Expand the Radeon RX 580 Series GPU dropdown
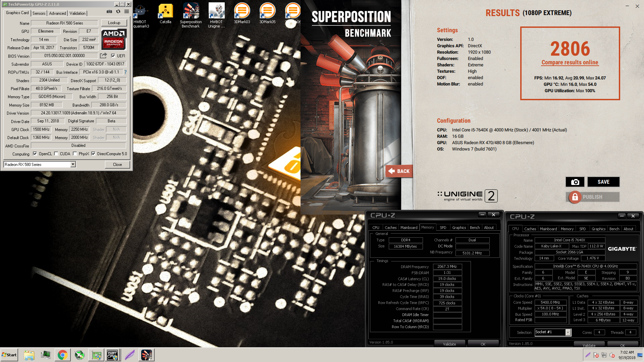 (x=73, y=164)
